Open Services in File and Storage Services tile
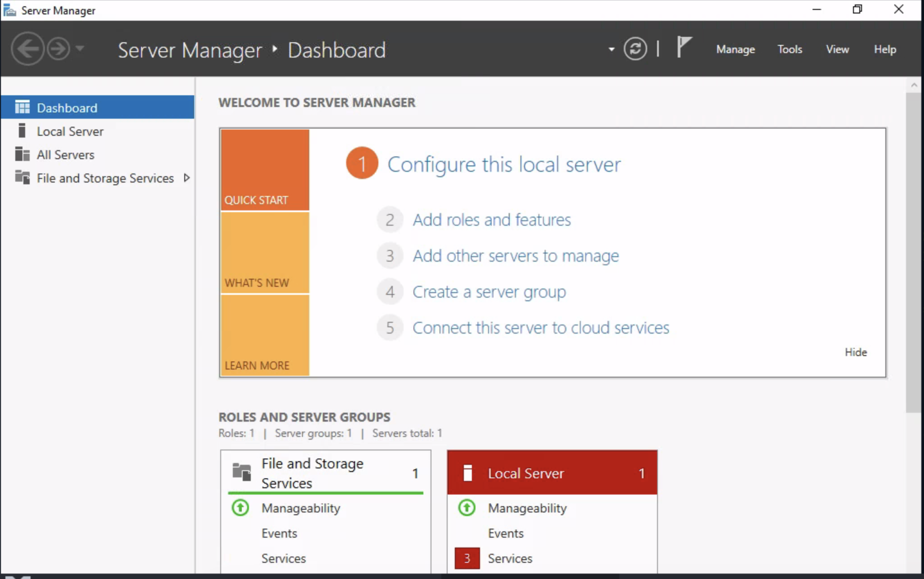The width and height of the screenshot is (924, 579). point(284,558)
